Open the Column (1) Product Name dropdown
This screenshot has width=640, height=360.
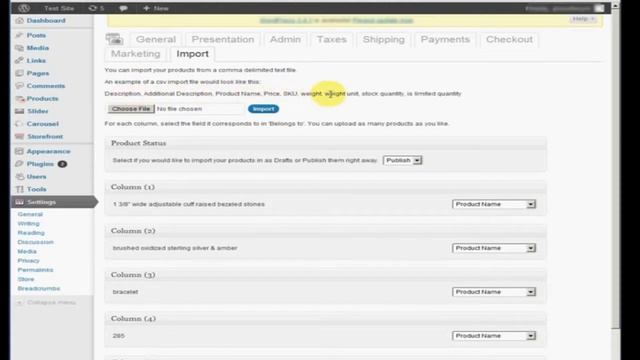click(x=494, y=204)
